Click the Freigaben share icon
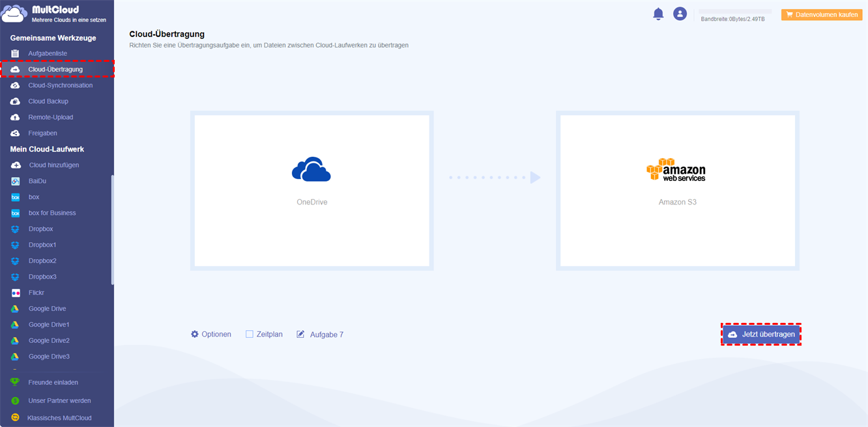Image resolution: width=868 pixels, height=427 pixels. click(15, 133)
